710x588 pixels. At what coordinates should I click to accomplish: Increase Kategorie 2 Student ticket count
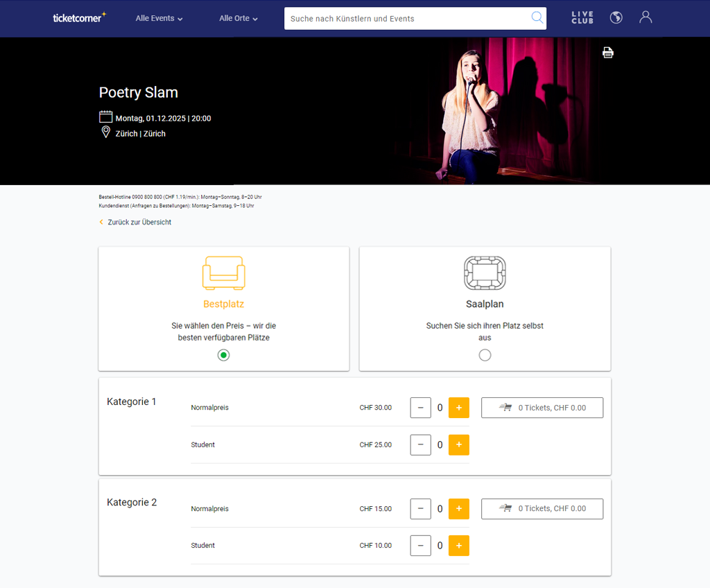coord(459,546)
